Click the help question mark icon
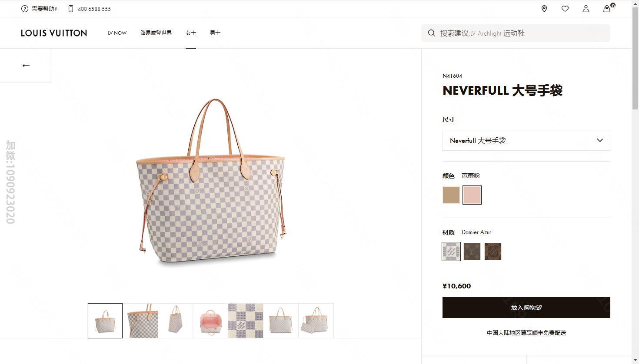The height and width of the screenshot is (364, 639). (x=24, y=9)
